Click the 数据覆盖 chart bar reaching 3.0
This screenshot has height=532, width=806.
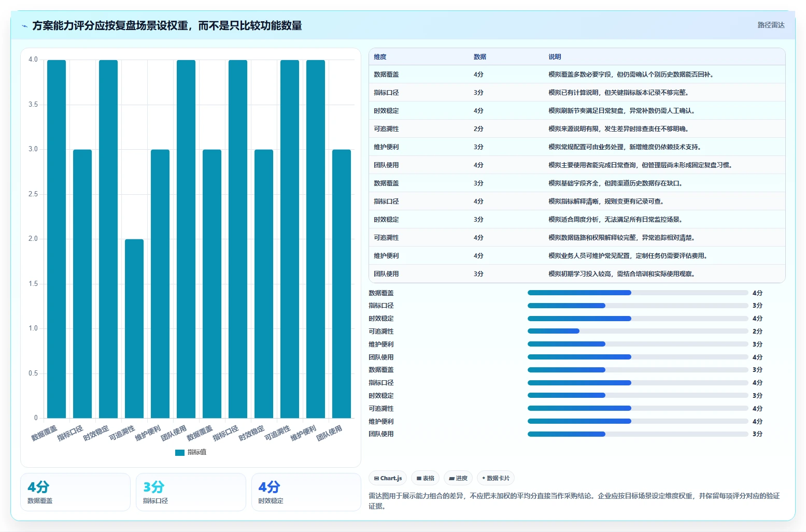point(212,284)
